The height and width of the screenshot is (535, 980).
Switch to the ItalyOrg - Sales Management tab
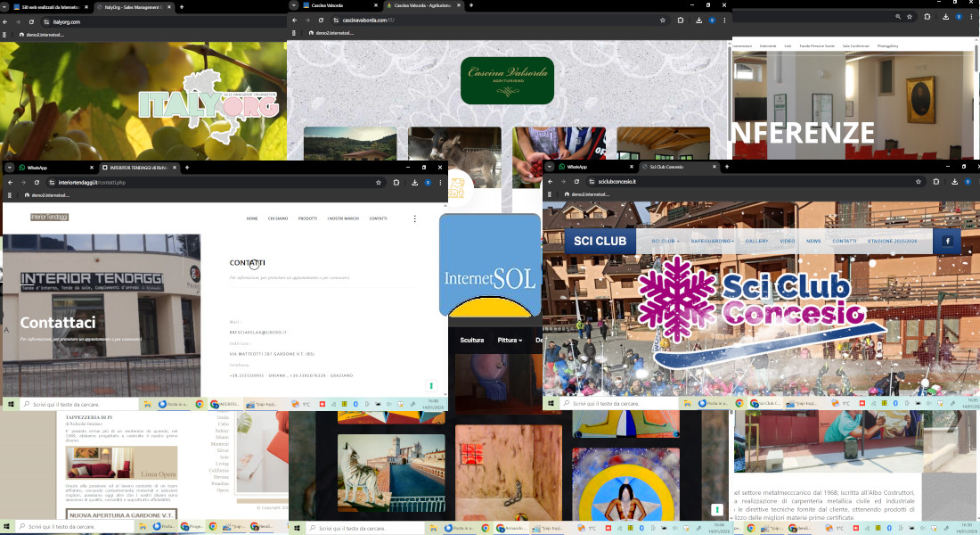tap(134, 7)
